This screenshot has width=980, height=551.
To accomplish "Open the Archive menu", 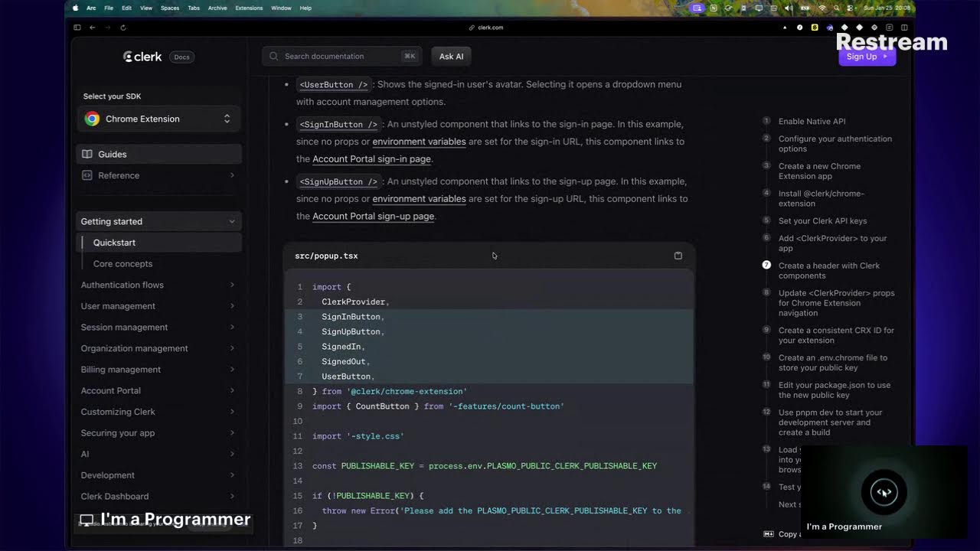I will [217, 8].
